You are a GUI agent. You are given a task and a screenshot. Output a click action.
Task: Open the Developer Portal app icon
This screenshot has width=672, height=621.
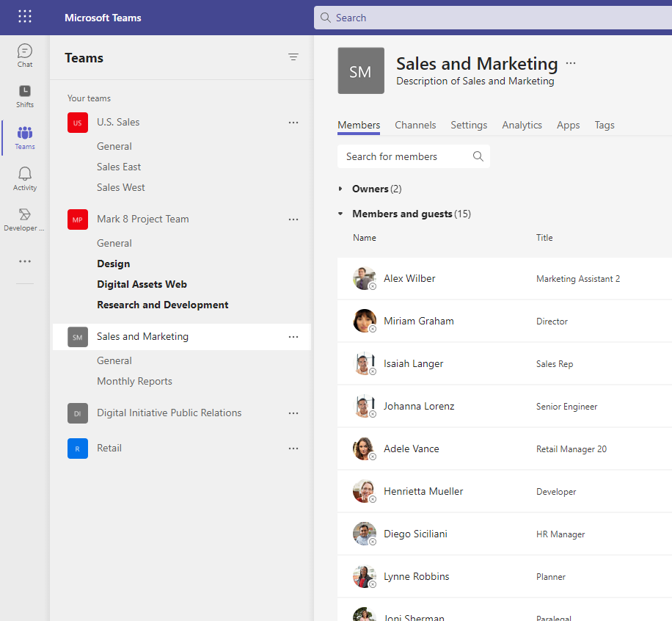[24, 219]
